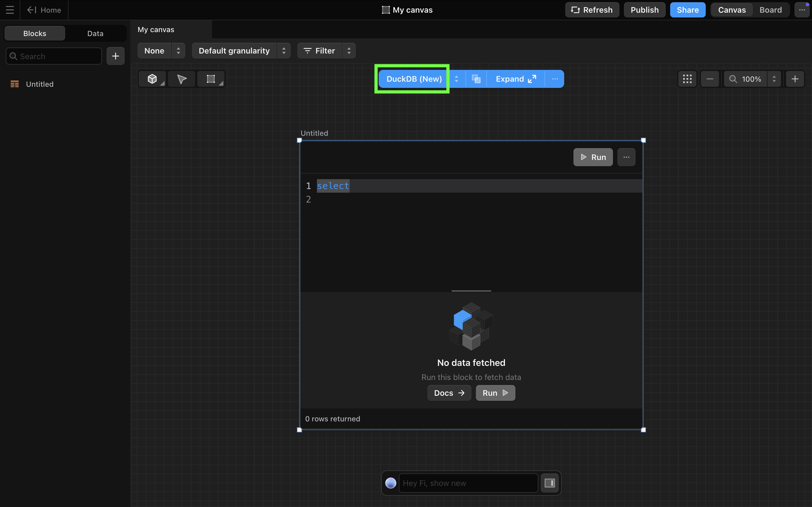Click the Publish button
The width and height of the screenshot is (812, 507).
click(x=644, y=10)
